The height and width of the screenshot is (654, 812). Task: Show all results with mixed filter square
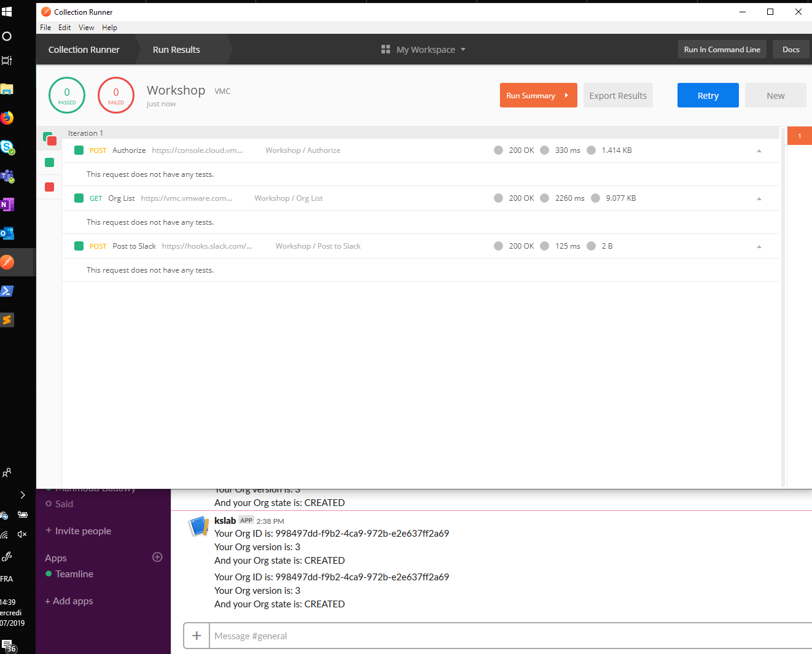[x=50, y=139]
